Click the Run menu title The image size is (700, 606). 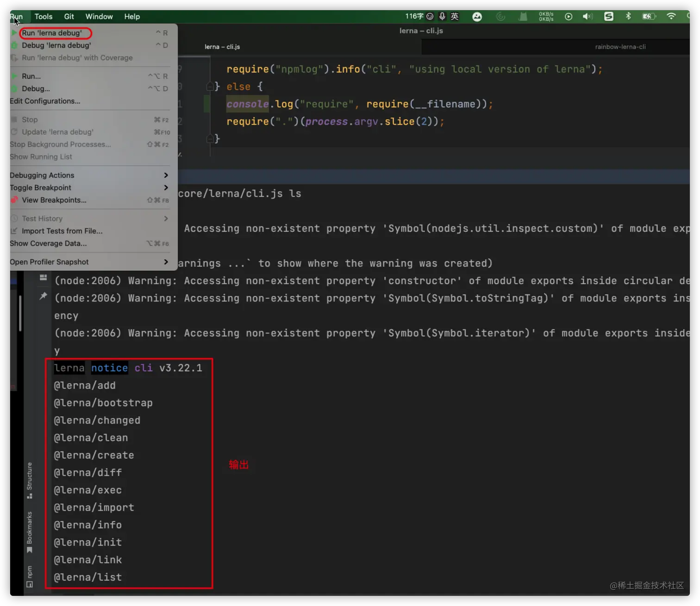point(17,17)
